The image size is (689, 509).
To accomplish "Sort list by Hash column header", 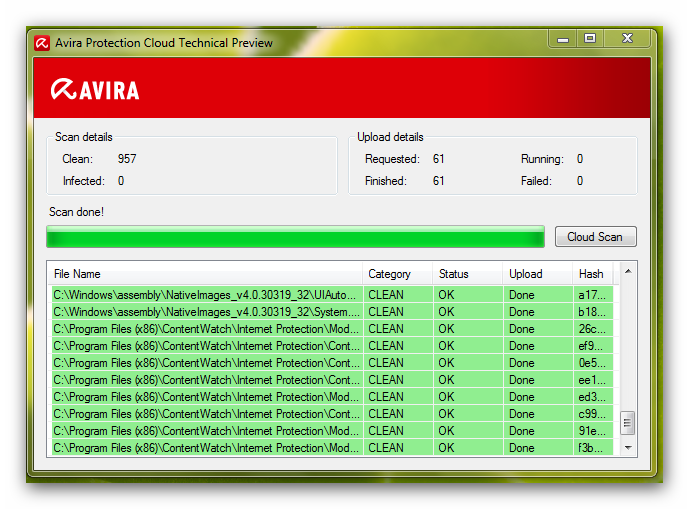I will [x=593, y=274].
